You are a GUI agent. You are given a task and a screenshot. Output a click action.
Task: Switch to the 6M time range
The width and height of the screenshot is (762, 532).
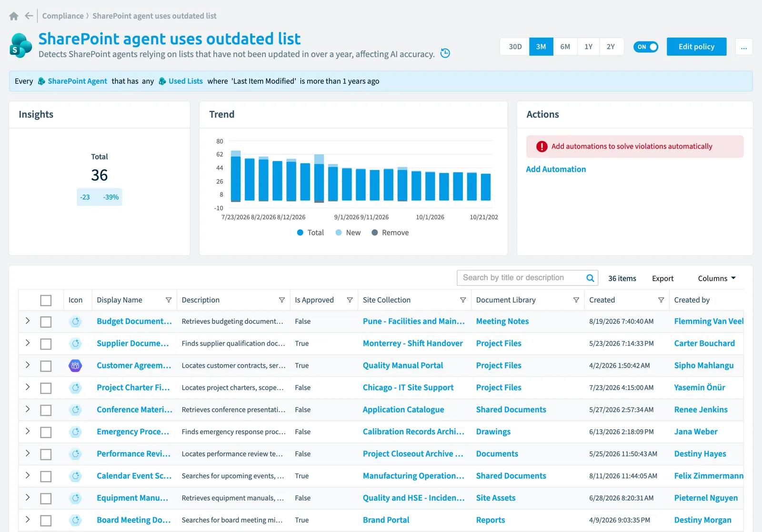[565, 47]
